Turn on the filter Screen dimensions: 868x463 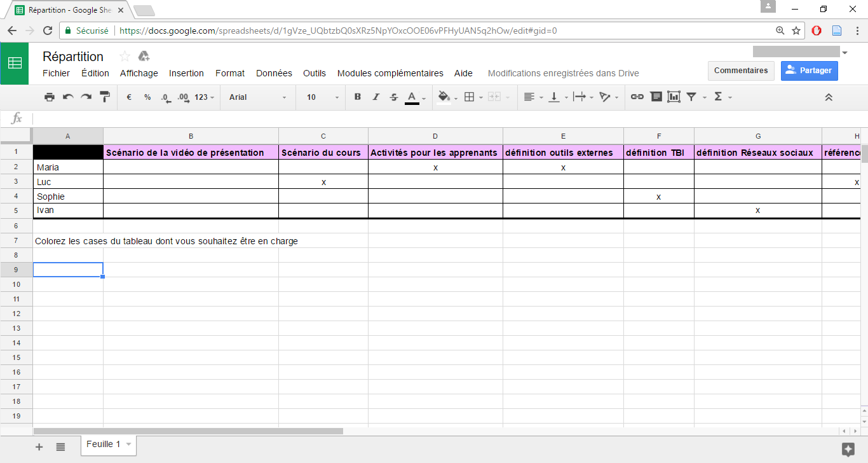691,97
